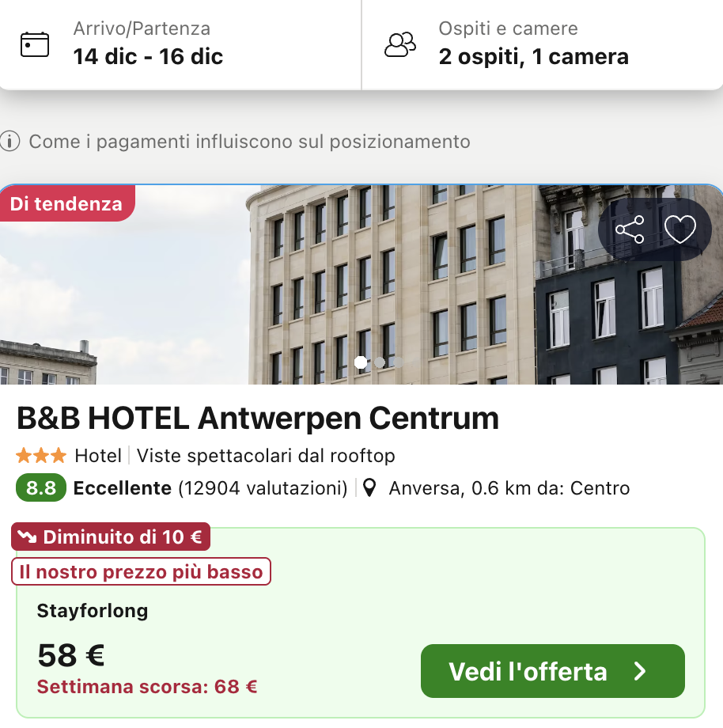Click the chevron arrow on Vedi l'offerta
This screenshot has height=728, width=723.
coord(640,672)
